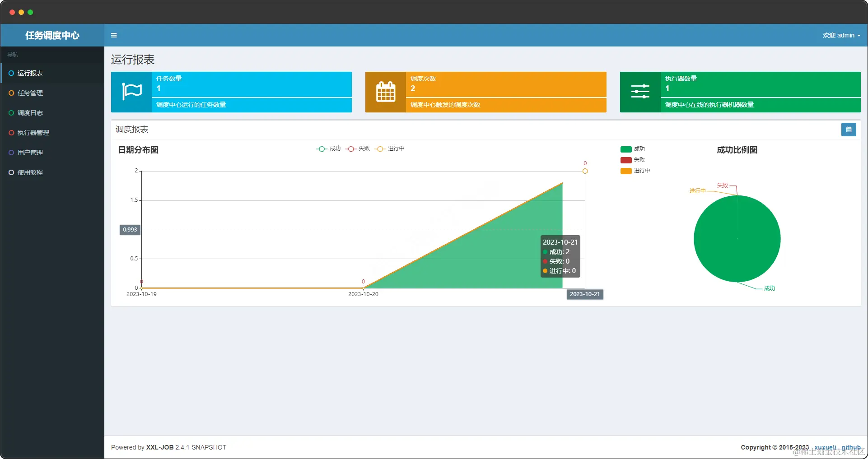This screenshot has width=868, height=459.
Task: Open github link in footer
Action: (x=851, y=447)
